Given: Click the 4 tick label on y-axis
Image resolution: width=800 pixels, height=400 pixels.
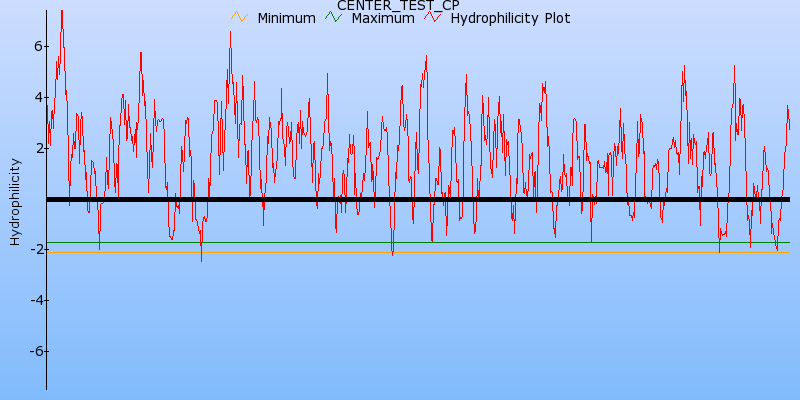Looking at the screenshot, I should point(37,97).
